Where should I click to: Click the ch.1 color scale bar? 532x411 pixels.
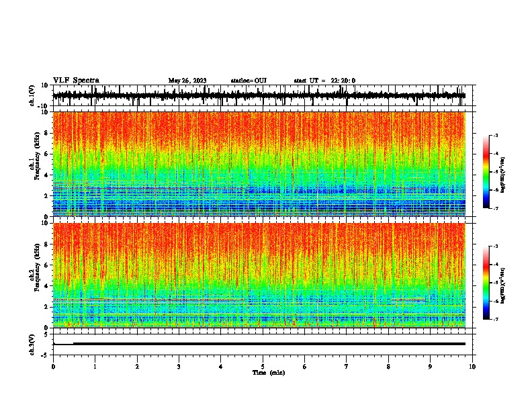click(486, 172)
